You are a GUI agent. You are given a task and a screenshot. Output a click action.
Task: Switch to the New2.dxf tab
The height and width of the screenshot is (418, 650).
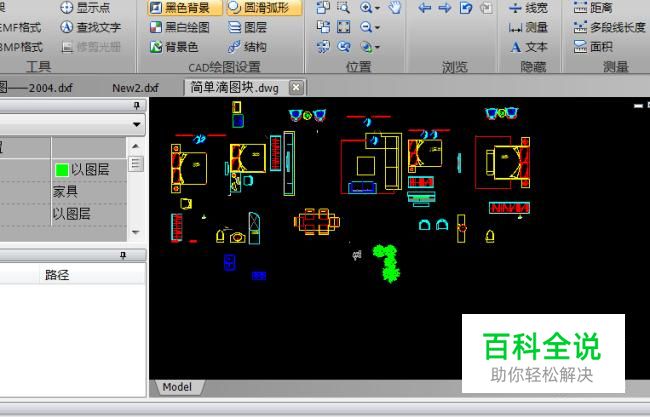[135, 88]
